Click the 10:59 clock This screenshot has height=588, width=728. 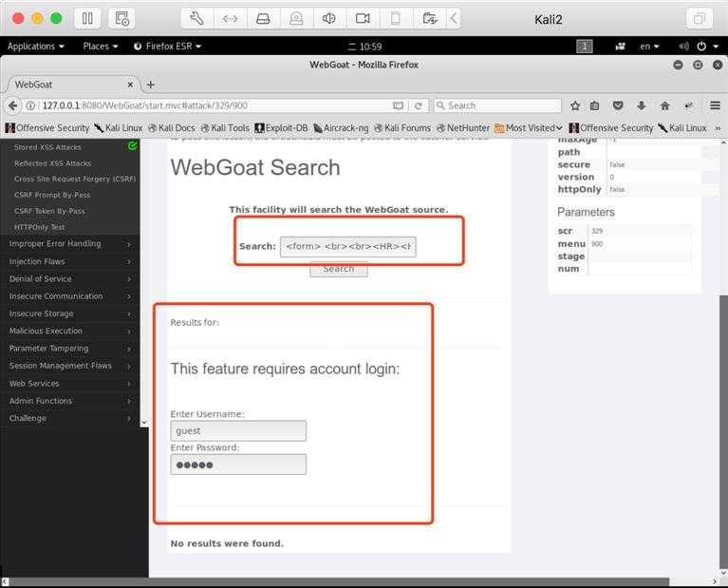point(364,47)
